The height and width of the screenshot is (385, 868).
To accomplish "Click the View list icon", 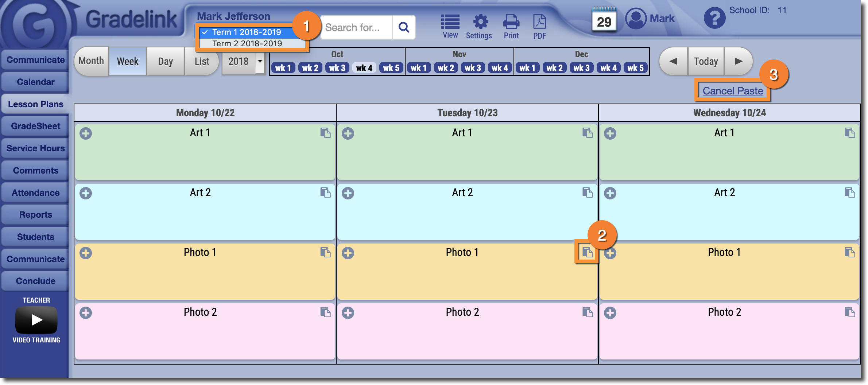I will coord(450,23).
